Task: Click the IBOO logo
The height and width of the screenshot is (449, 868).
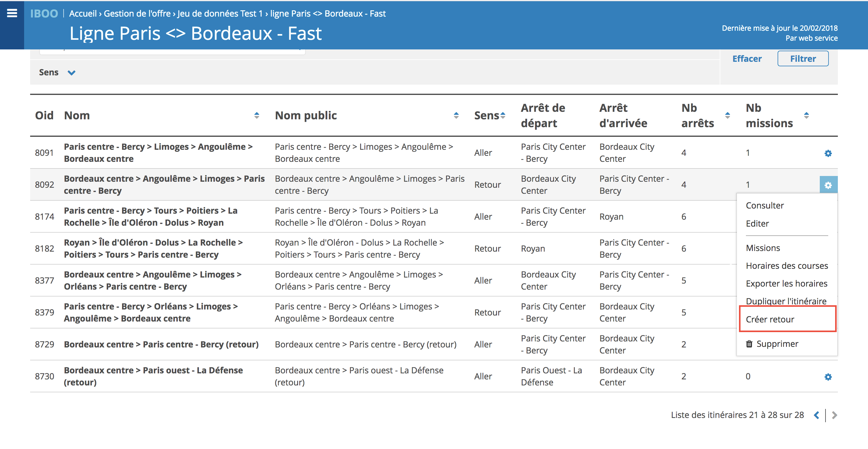Action: tap(44, 14)
